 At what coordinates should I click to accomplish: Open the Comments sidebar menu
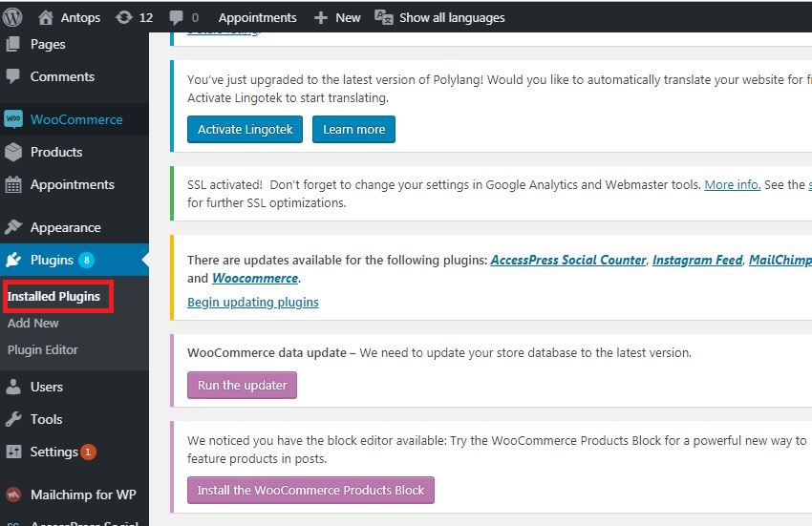62,76
